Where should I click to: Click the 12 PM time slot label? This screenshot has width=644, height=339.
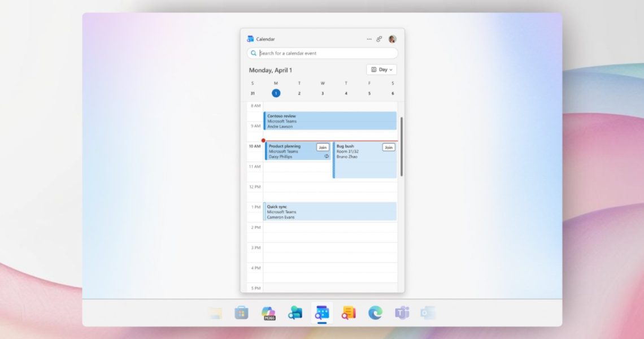[x=255, y=186]
